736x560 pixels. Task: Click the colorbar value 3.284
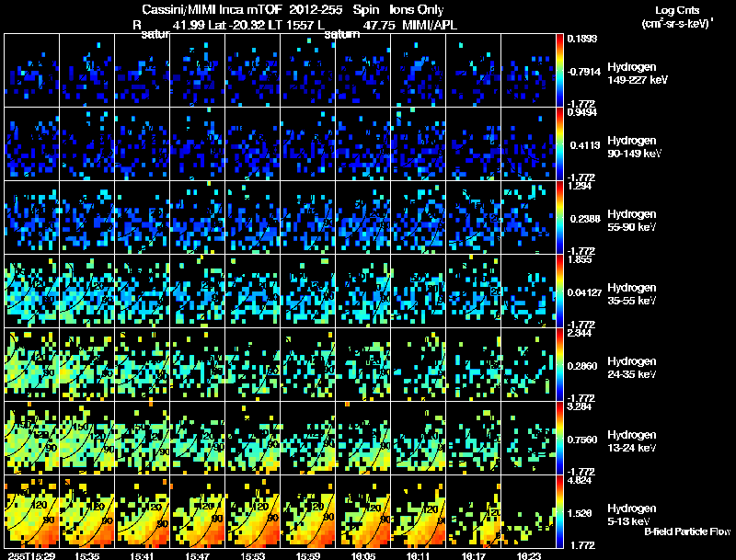click(x=580, y=406)
